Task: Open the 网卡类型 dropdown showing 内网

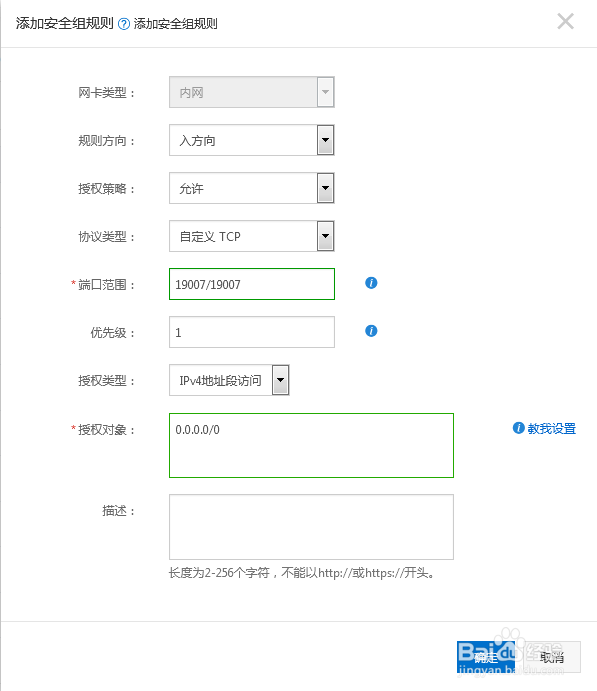Action: pyautogui.click(x=252, y=92)
